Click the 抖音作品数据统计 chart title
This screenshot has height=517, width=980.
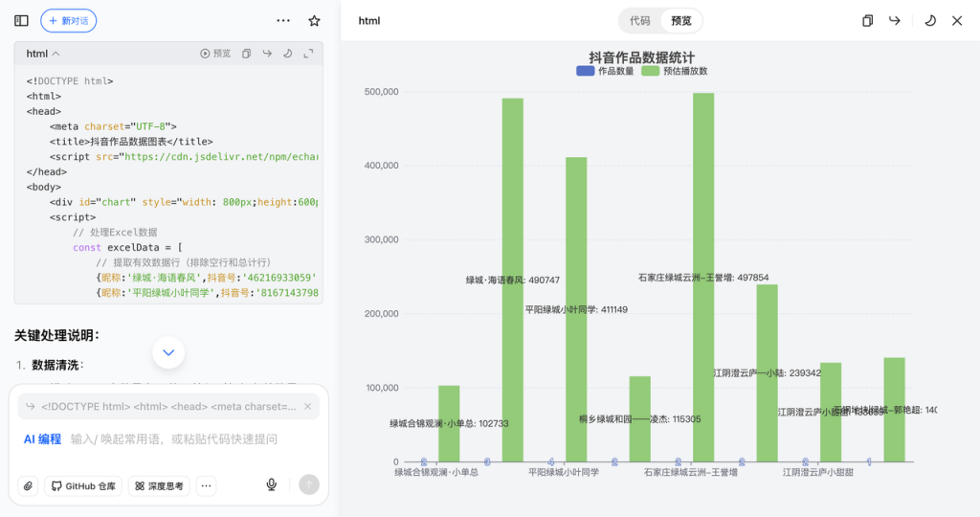coord(642,57)
